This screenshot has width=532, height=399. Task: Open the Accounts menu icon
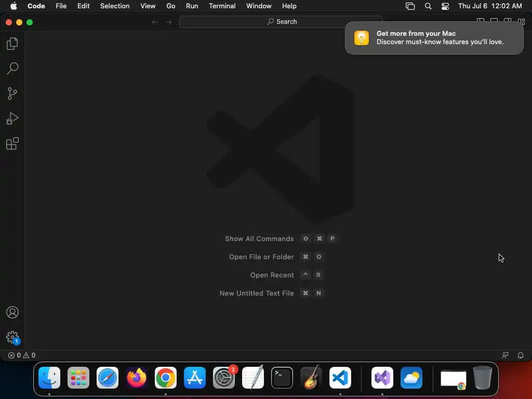pyautogui.click(x=12, y=312)
